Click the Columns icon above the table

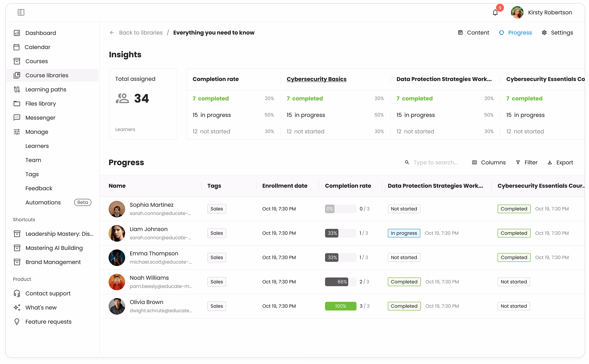(474, 162)
